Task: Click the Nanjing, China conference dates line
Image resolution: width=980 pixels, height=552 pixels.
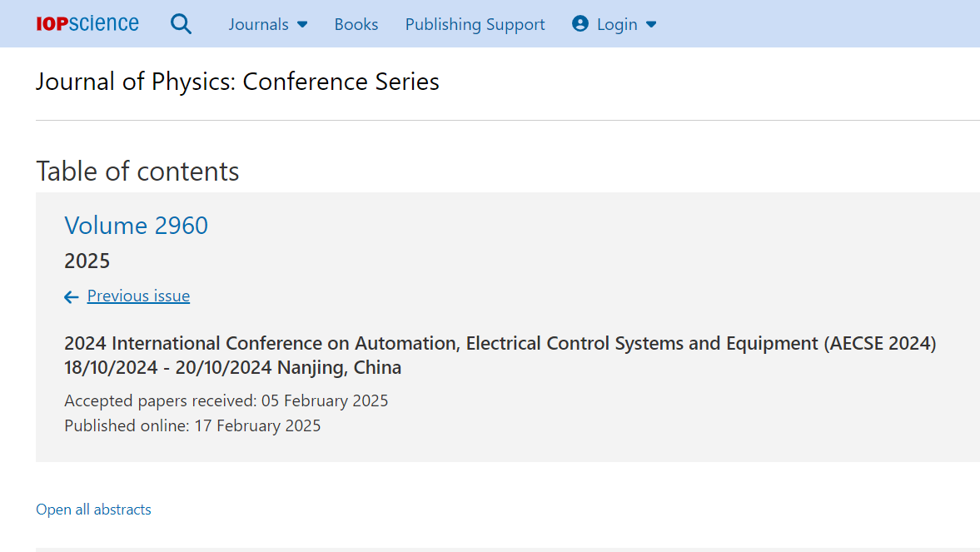Action: coord(232,367)
